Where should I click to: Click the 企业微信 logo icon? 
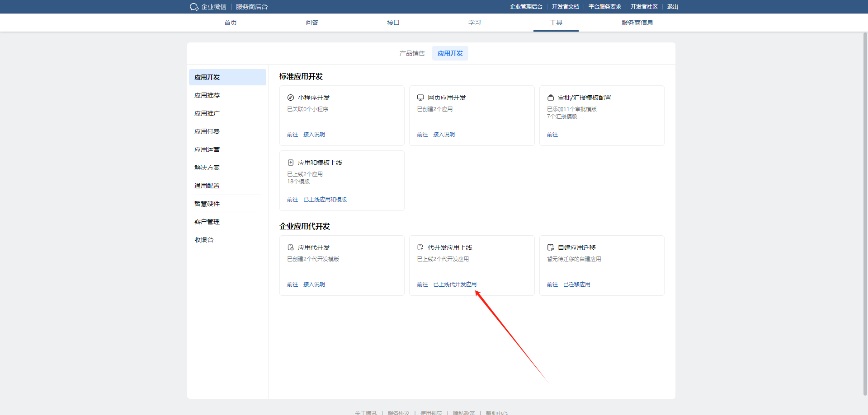tap(194, 7)
